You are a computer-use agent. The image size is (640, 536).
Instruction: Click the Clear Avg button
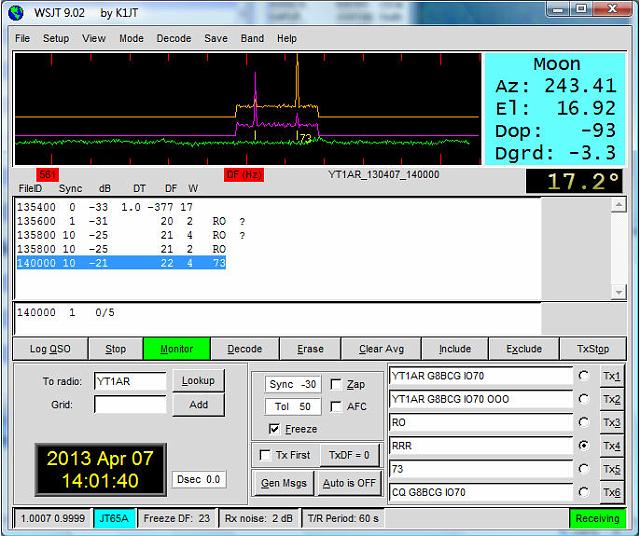381,349
